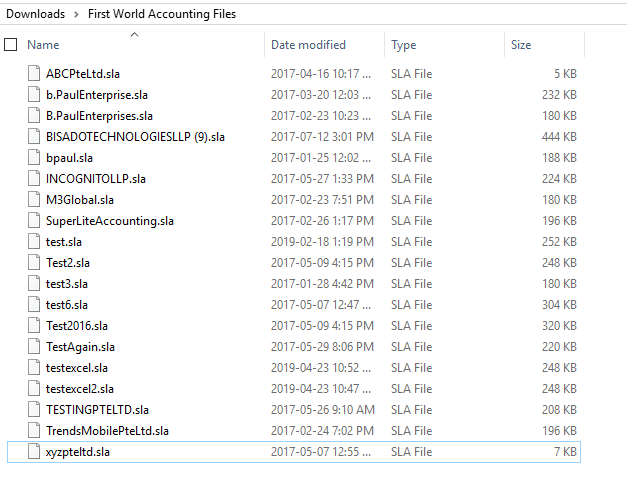Sort files by Date modified column
The height and width of the screenshot is (503, 627).
tap(308, 45)
